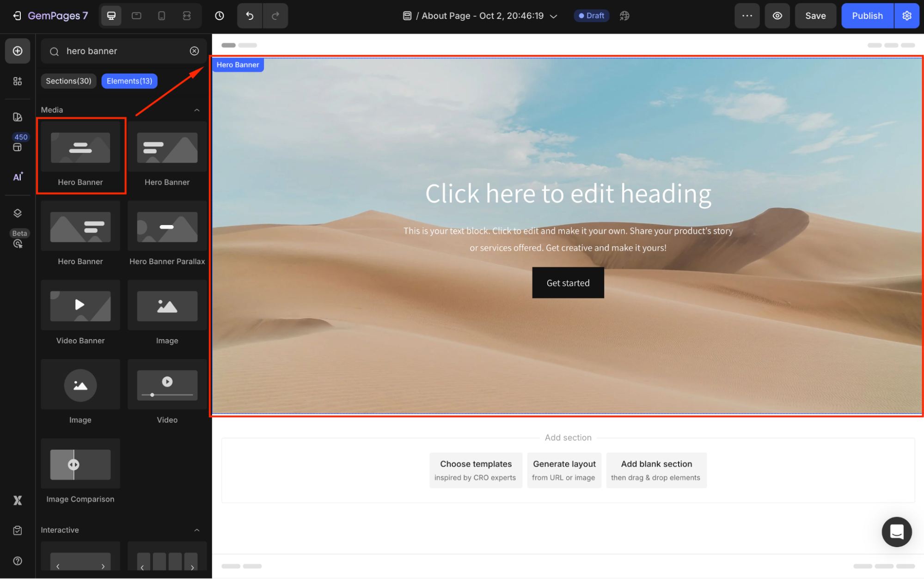Viewport: 924px width, 579px height.
Task: Click the help question mark icon
Action: 18,561
